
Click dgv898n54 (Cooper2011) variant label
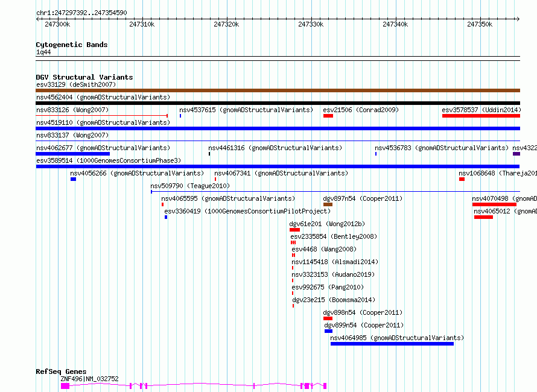(x=363, y=312)
